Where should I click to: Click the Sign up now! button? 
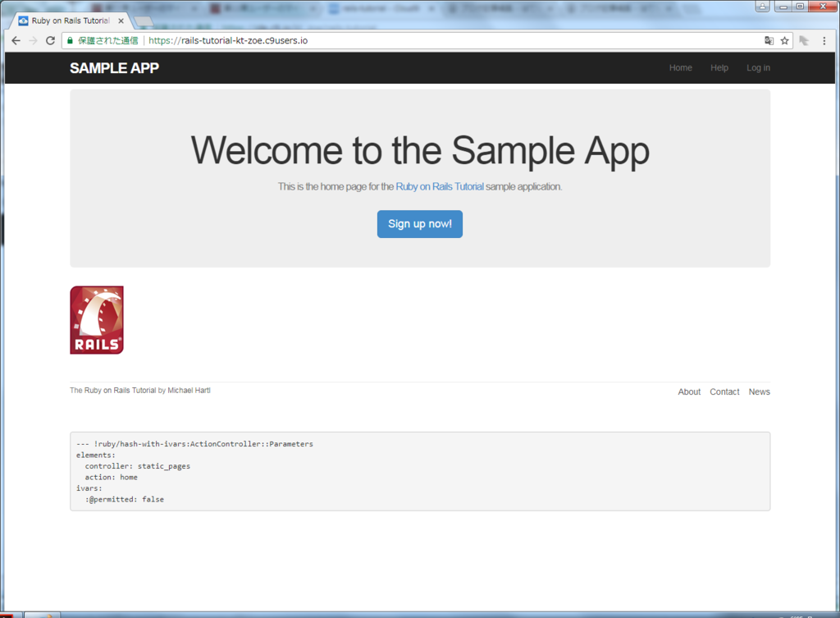click(x=419, y=224)
